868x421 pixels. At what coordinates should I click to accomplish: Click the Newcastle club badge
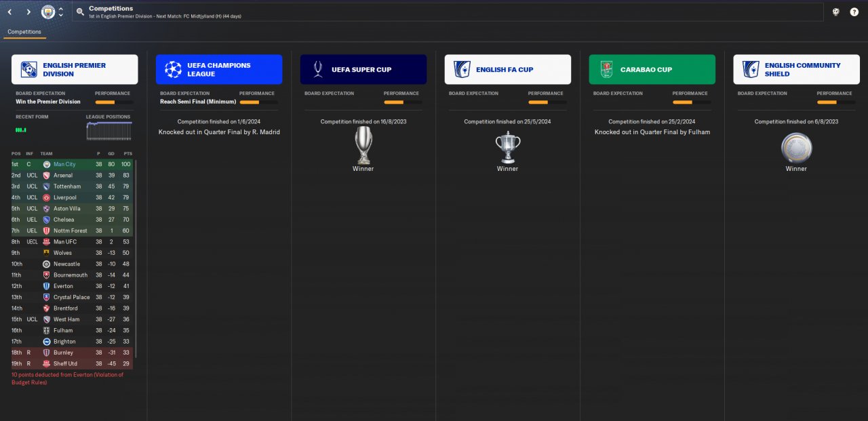[46, 264]
